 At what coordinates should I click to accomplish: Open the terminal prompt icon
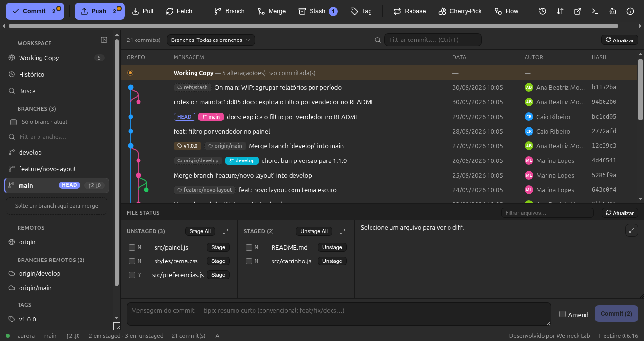point(595,11)
